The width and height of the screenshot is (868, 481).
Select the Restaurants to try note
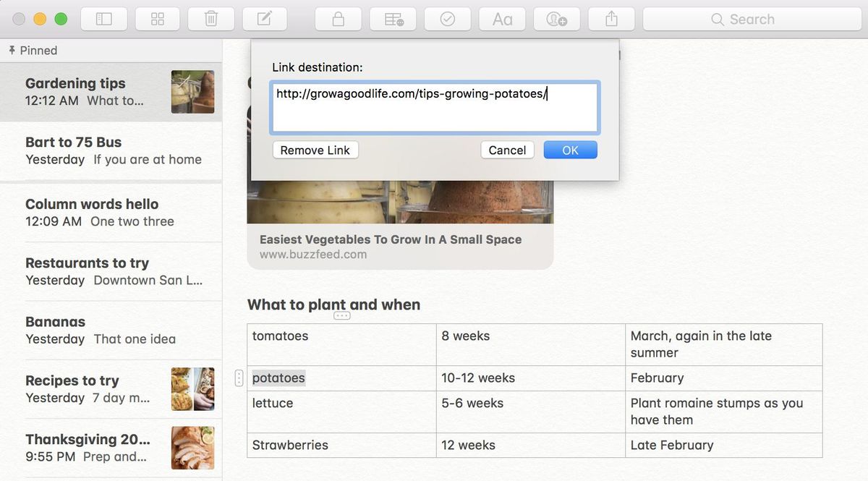(x=112, y=271)
